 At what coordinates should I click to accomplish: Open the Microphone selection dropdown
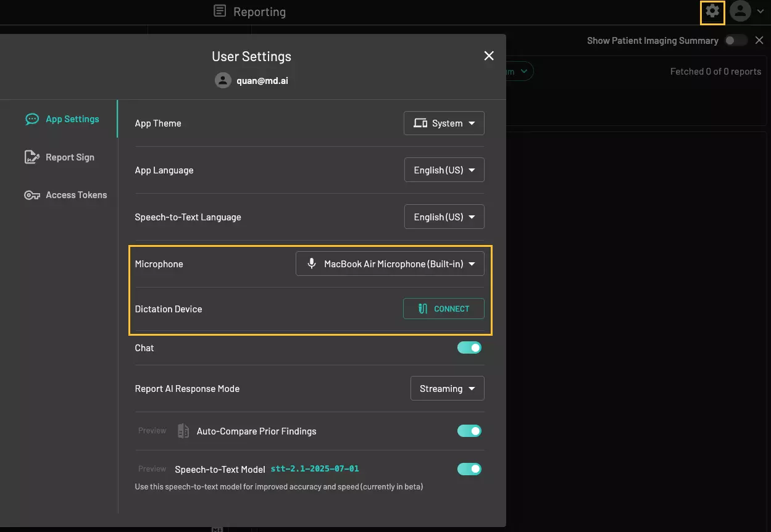(x=390, y=264)
